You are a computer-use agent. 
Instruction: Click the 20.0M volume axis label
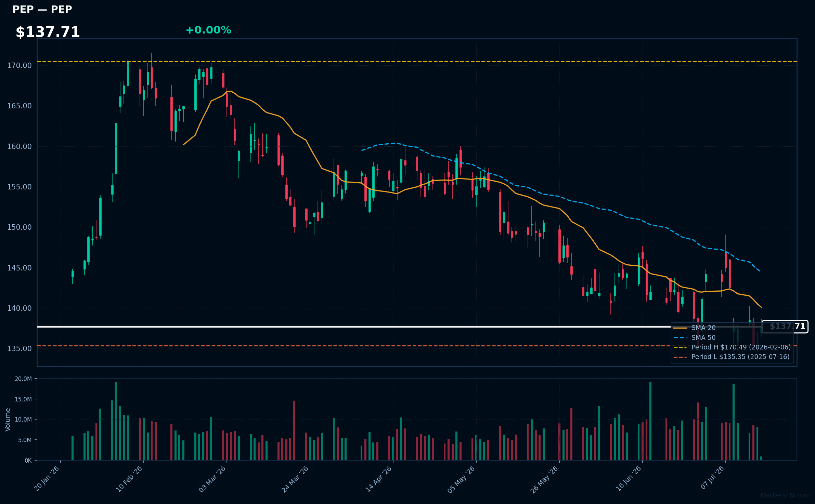[23, 379]
